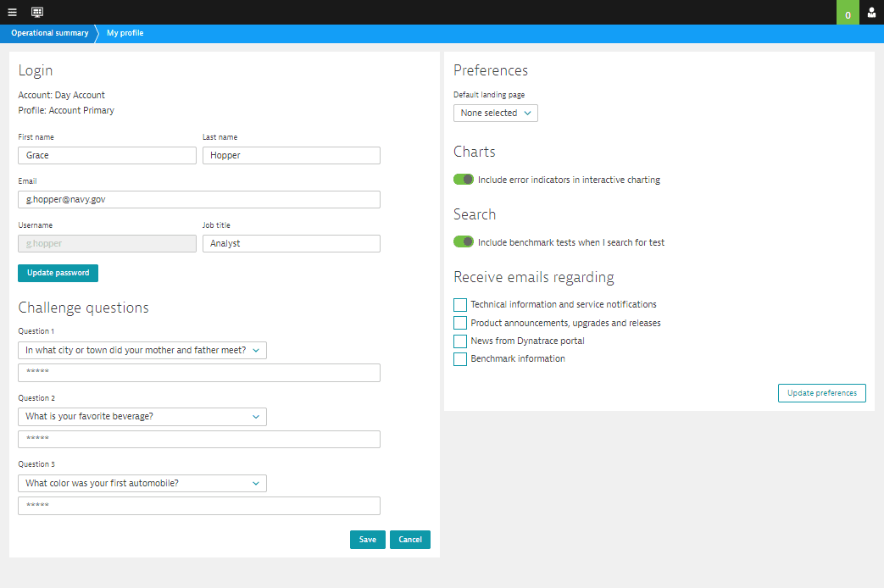Open the Question 2 dropdown

point(142,417)
